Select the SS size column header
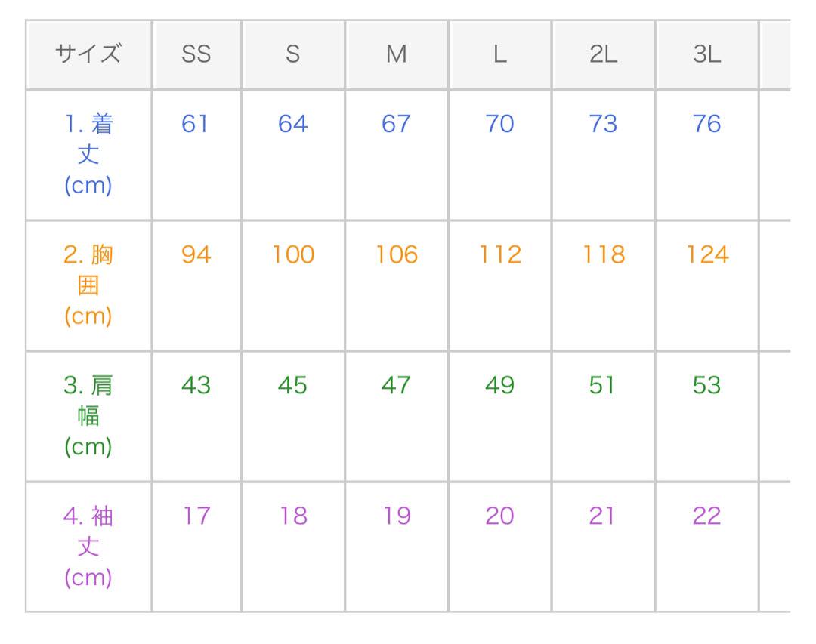The image size is (816, 644). tap(196, 54)
